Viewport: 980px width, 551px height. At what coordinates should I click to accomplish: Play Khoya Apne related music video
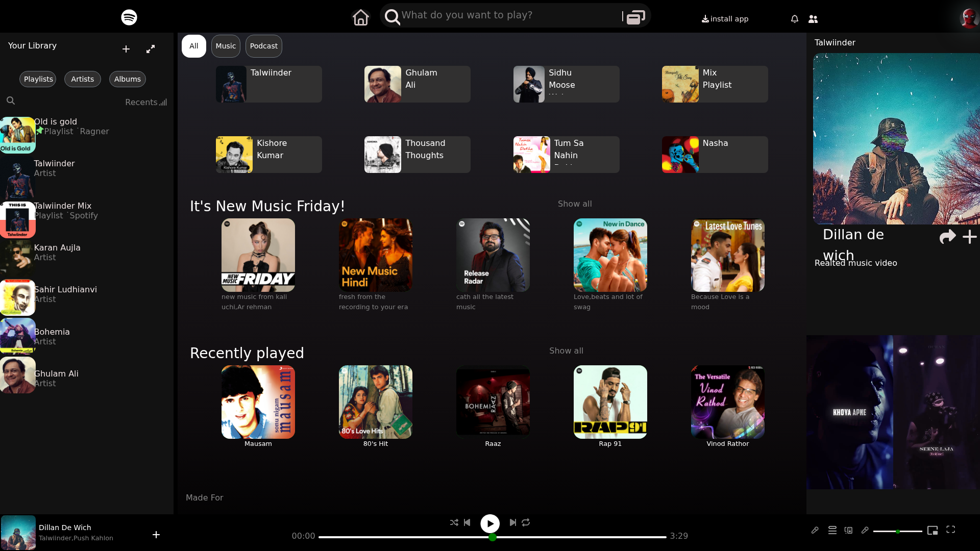click(850, 412)
